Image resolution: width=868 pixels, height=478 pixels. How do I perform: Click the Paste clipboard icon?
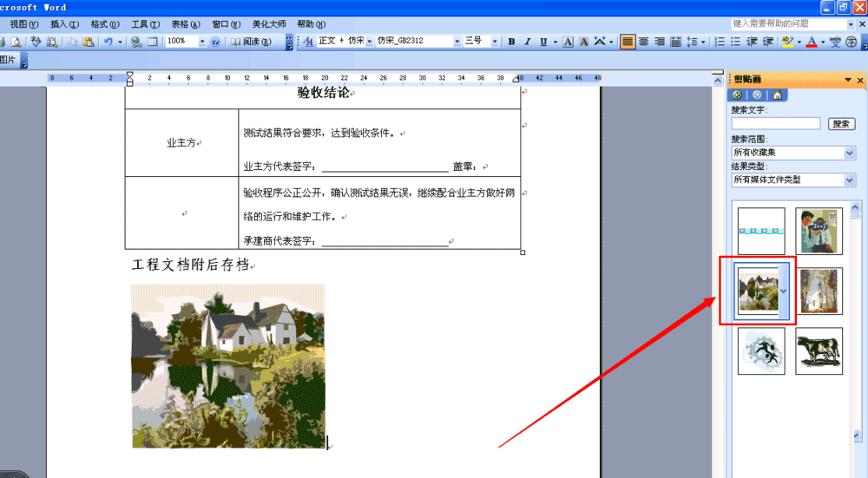(88, 42)
